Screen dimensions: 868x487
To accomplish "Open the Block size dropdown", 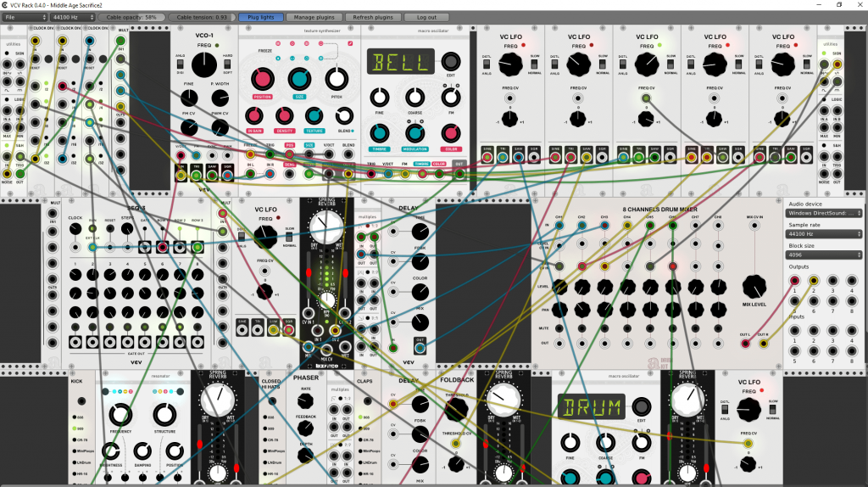I will click(824, 255).
